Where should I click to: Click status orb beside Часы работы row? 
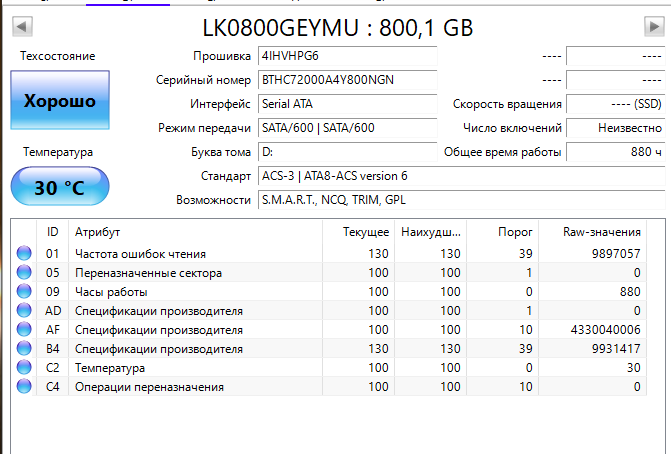[x=24, y=292]
